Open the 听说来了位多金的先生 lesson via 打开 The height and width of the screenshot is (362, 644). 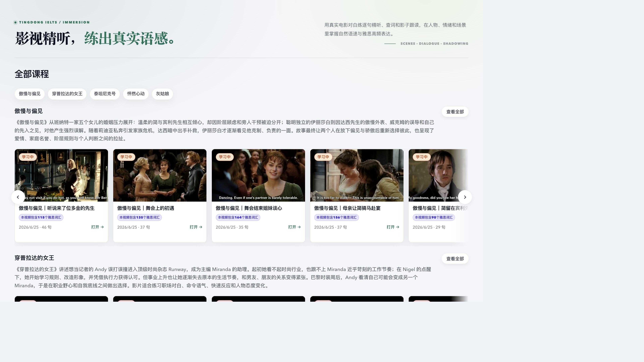coord(97,227)
